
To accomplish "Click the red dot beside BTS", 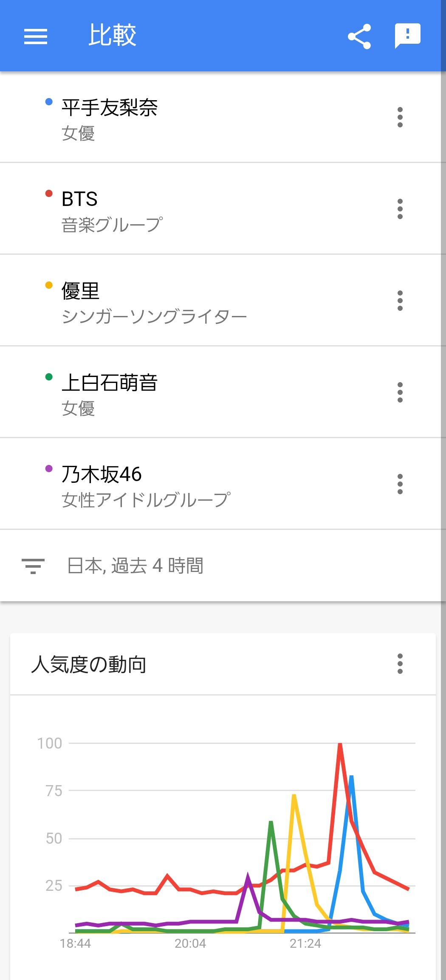I will coord(49,194).
